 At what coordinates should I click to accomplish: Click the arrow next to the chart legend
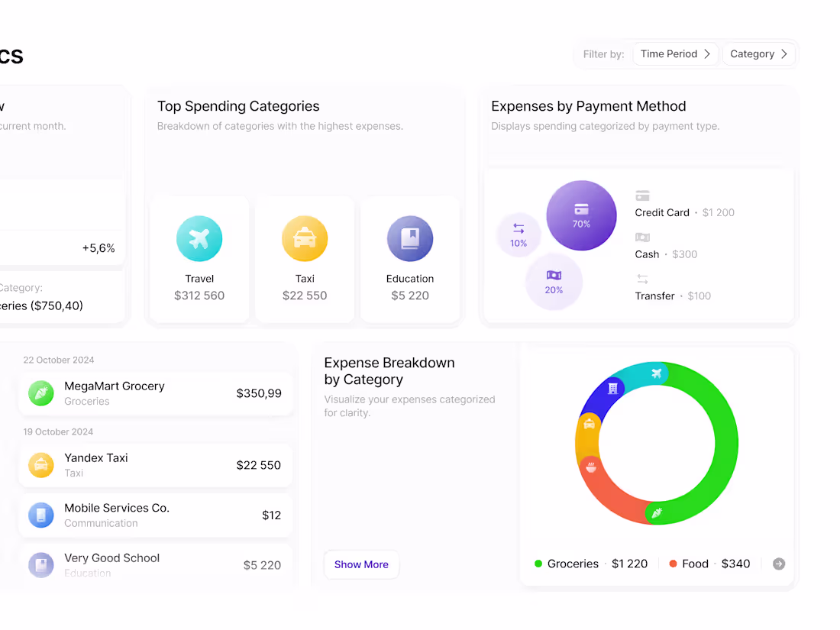[x=778, y=564]
